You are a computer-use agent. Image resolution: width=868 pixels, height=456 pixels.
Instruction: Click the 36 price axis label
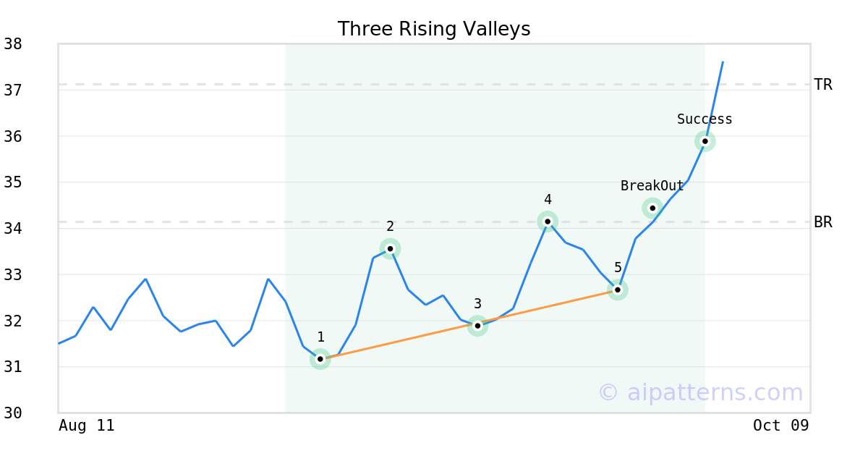[13, 137]
